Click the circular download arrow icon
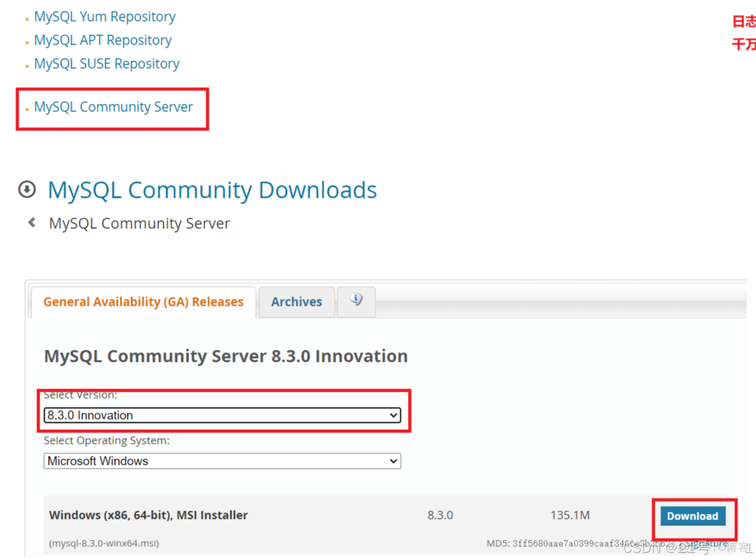This screenshot has height=560, width=756. tap(26, 189)
